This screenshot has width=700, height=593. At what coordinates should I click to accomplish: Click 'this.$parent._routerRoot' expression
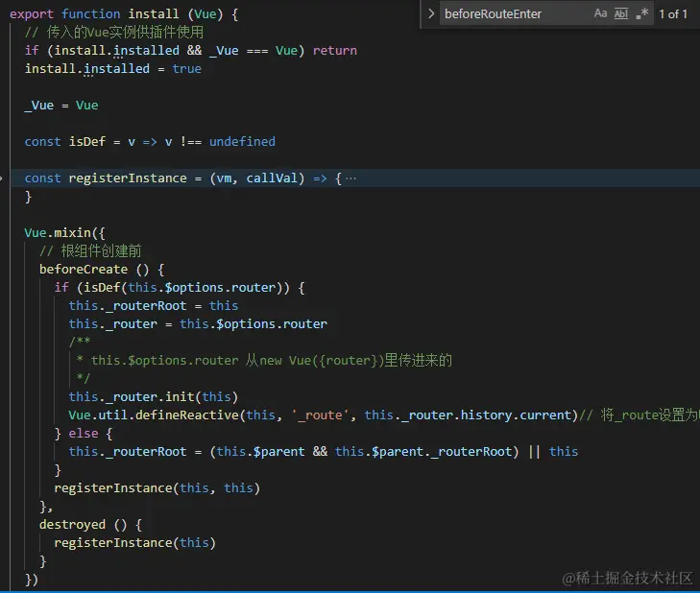[x=423, y=452]
